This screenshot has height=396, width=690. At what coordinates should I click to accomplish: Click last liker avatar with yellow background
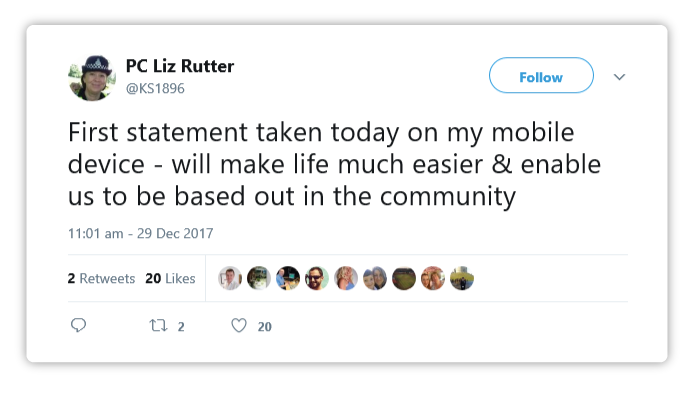(x=462, y=278)
